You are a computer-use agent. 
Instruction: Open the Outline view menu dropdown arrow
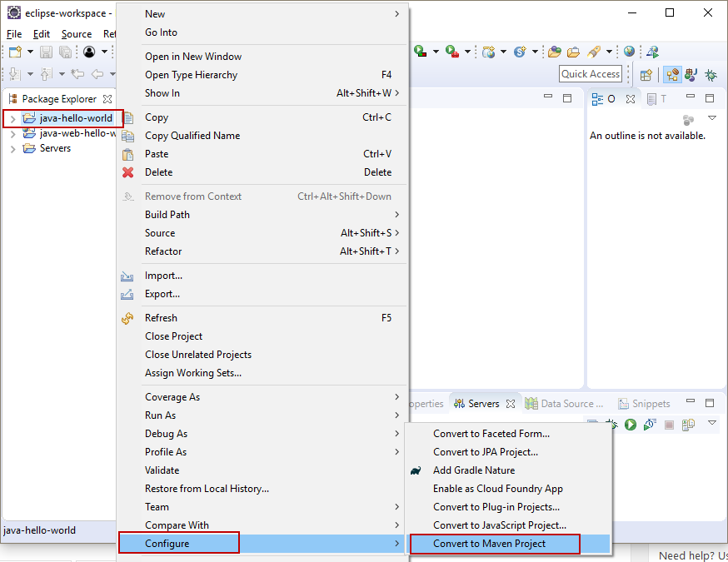[712, 118]
